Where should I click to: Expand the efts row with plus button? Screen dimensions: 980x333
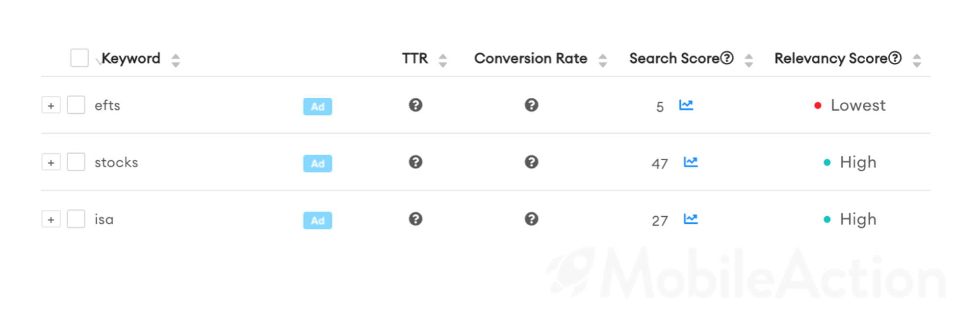pyautogui.click(x=51, y=106)
